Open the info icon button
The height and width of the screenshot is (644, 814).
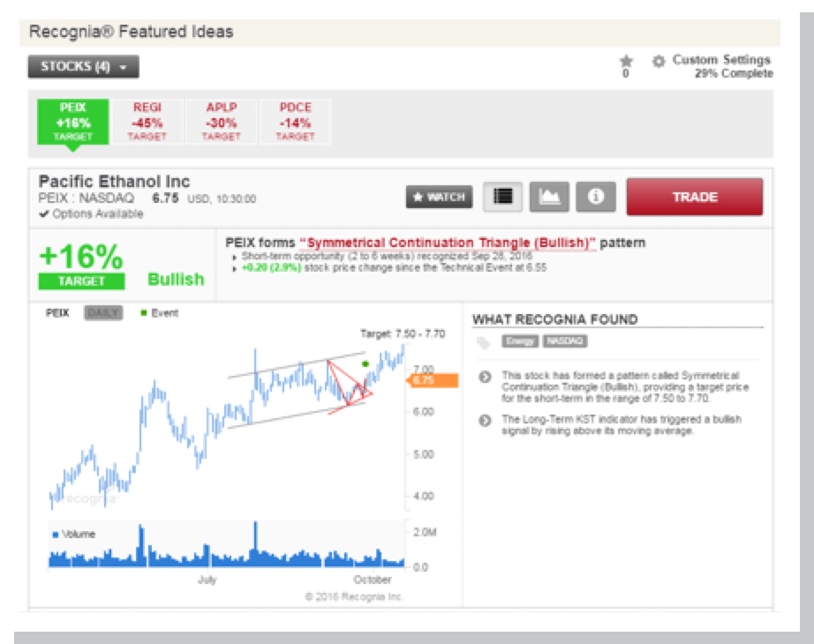(x=596, y=197)
